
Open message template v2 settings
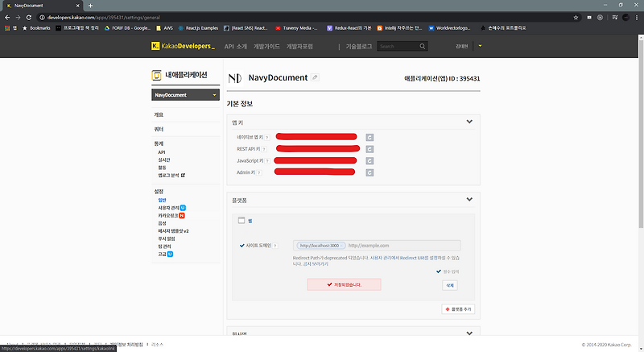(173, 231)
